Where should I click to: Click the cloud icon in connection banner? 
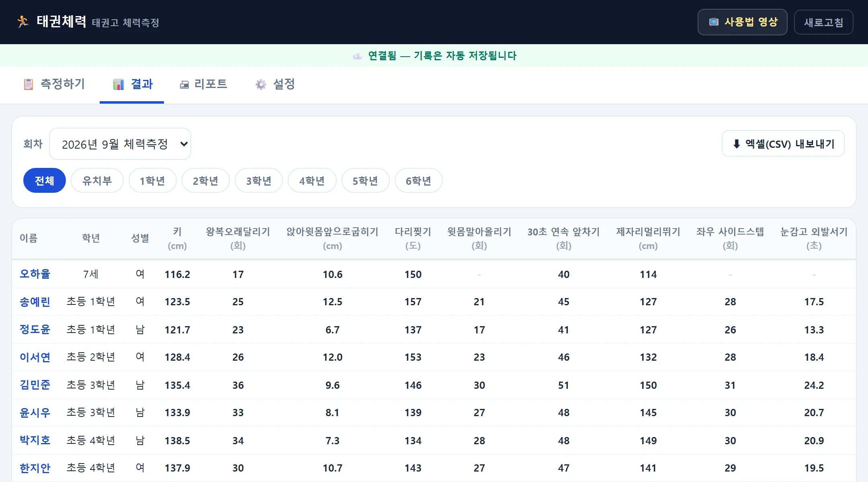point(358,56)
